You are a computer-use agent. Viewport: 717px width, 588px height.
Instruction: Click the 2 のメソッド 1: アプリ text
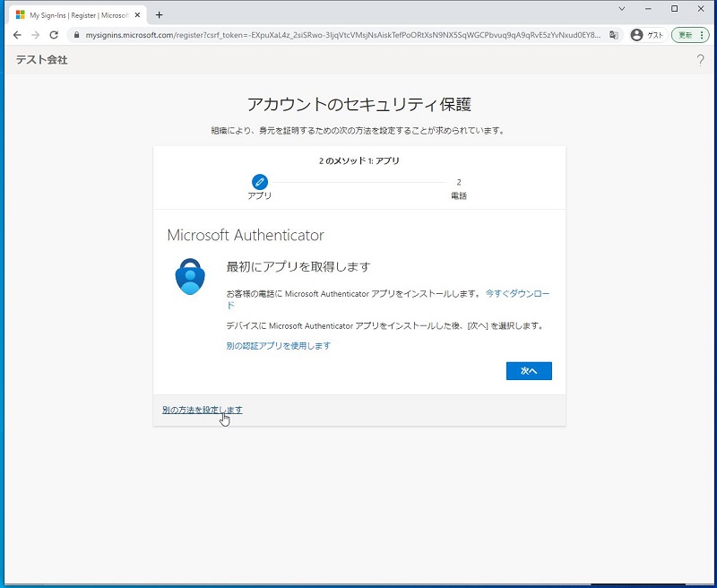359,161
